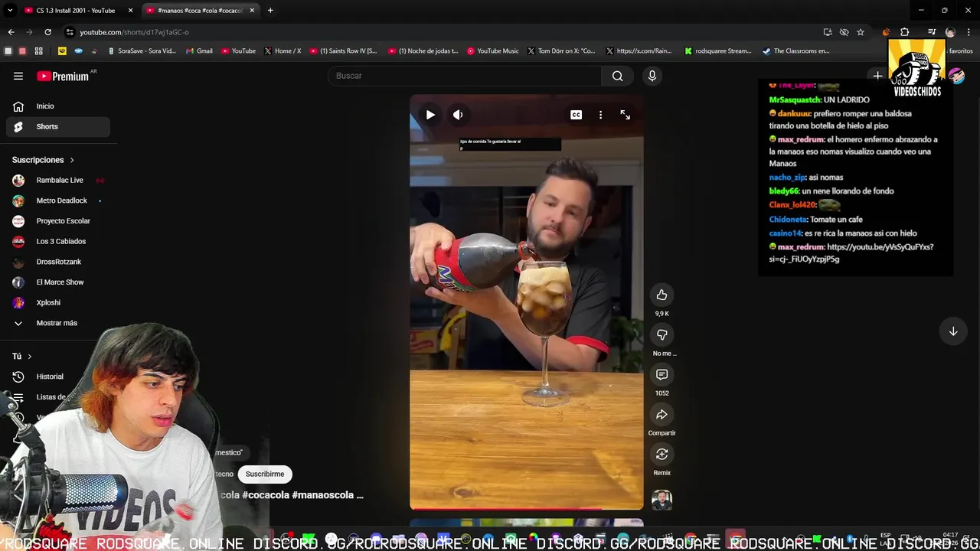The height and width of the screenshot is (551, 980).
Task: Open the Short's comments
Action: coord(661,374)
